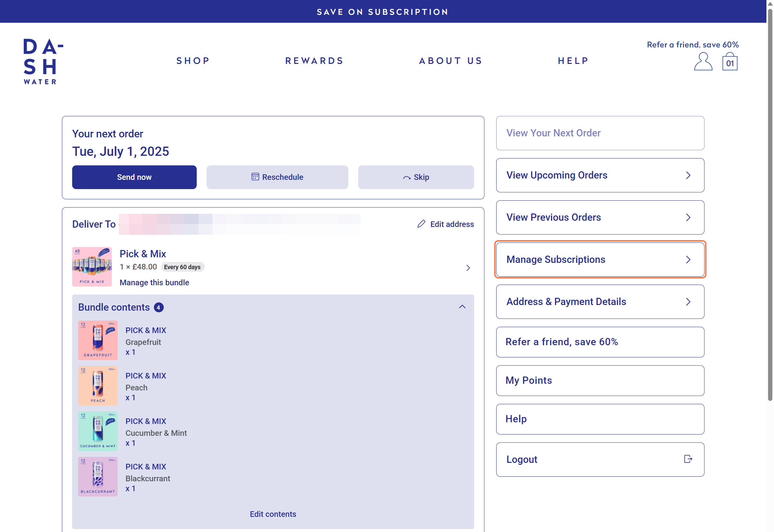
Task: Click the Bundle contents heading
Action: [x=114, y=307]
